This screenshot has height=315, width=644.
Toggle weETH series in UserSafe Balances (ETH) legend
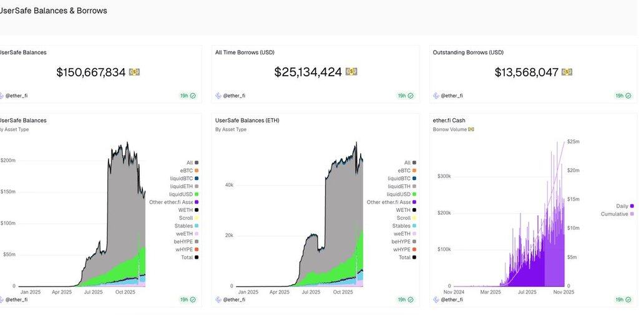pyautogui.click(x=401, y=234)
